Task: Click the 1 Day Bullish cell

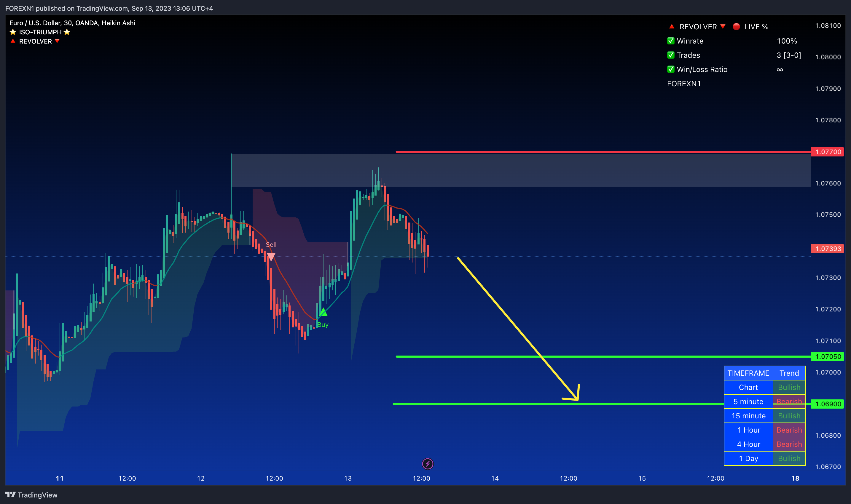Action: coord(789,458)
